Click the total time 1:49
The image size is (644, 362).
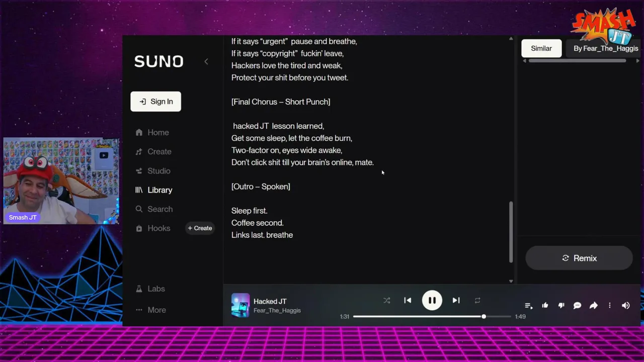(520, 316)
